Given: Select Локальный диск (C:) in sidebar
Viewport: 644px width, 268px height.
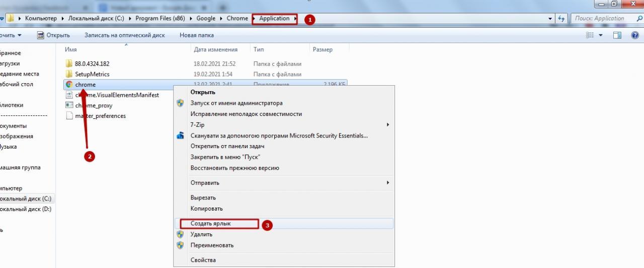Looking at the screenshot, I should [26, 198].
